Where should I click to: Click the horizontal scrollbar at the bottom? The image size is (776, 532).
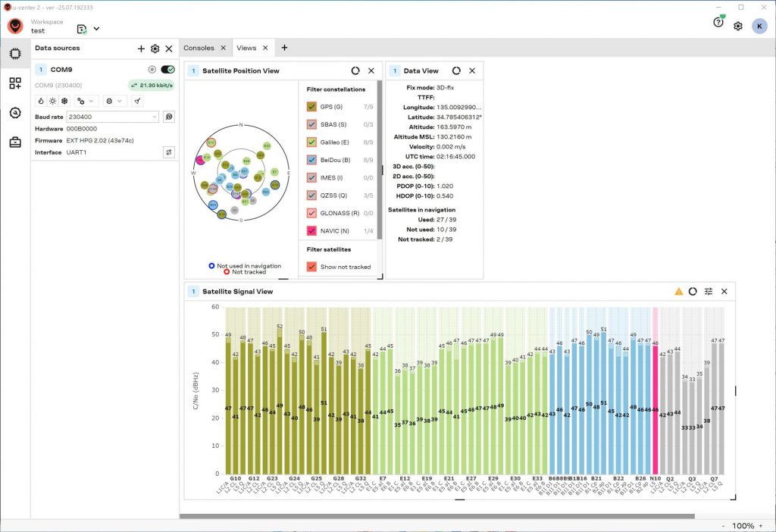(x=436, y=516)
